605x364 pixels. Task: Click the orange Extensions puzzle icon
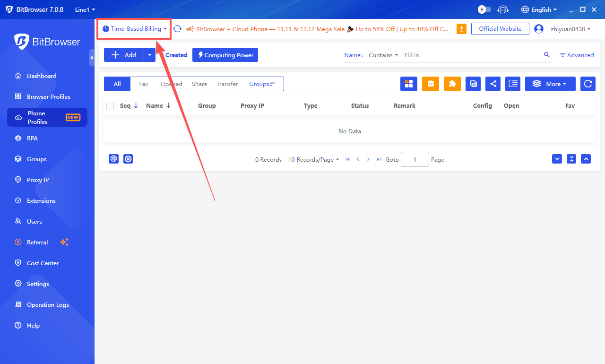point(452,84)
